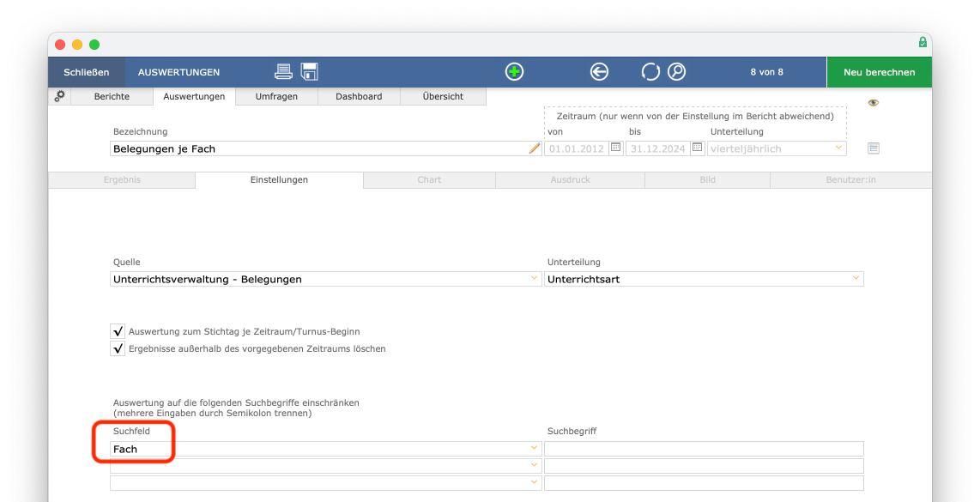Go back with the left arrow icon
This screenshot has height=502, width=980.
[x=599, y=72]
